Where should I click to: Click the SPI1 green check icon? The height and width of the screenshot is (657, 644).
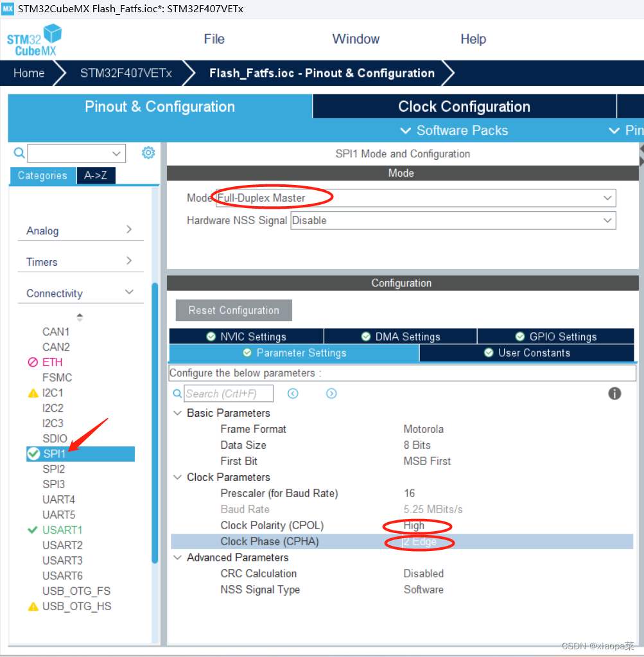click(x=33, y=454)
